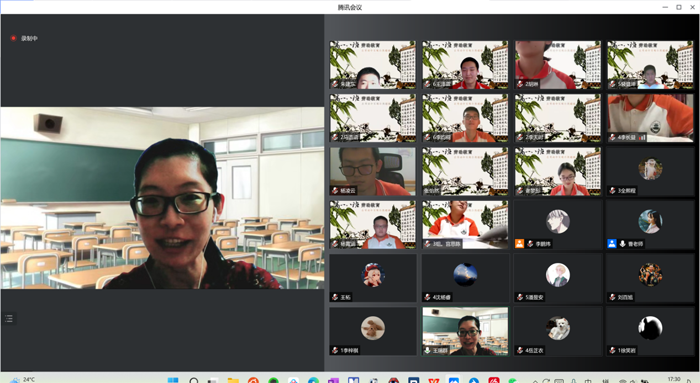Open File Explorer folder icon in taskbar
This screenshot has width=700, height=383.
coord(233,380)
